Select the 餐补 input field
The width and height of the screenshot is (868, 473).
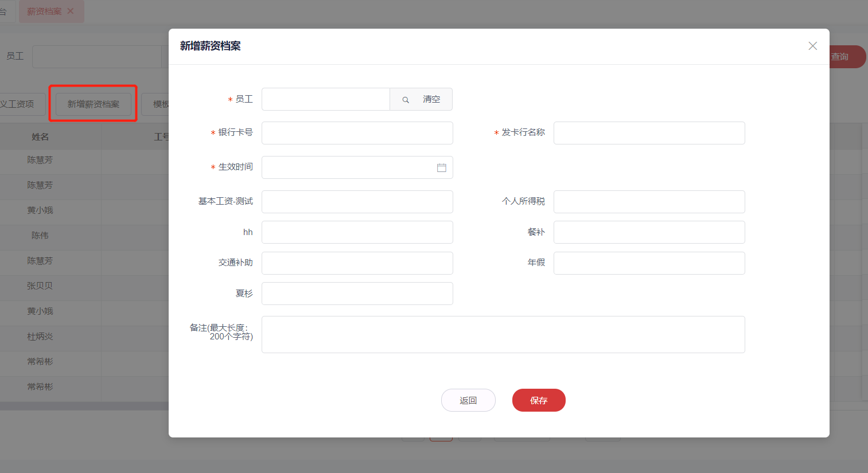(649, 232)
